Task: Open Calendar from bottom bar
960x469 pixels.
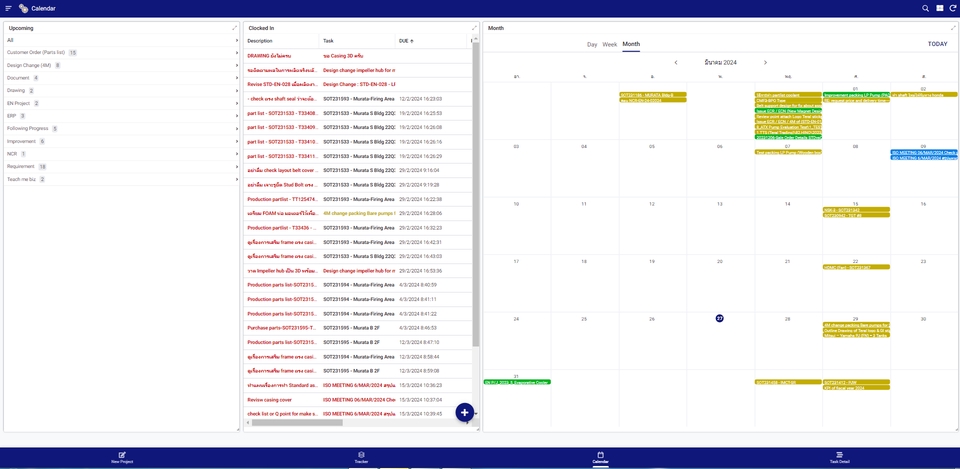Action: click(601, 457)
